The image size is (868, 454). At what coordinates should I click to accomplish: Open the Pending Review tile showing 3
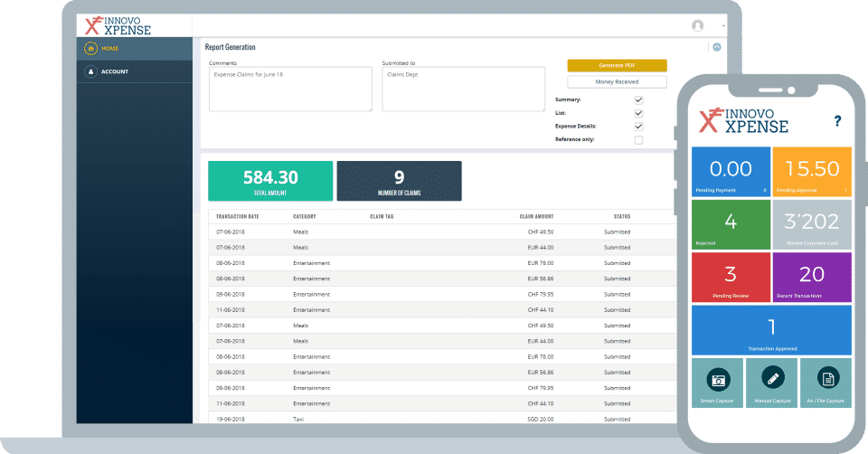731,278
